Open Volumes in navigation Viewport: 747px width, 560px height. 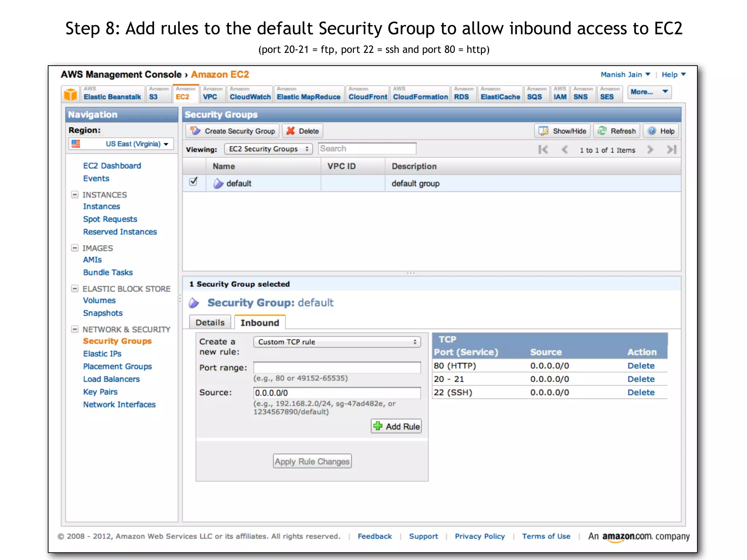99,300
